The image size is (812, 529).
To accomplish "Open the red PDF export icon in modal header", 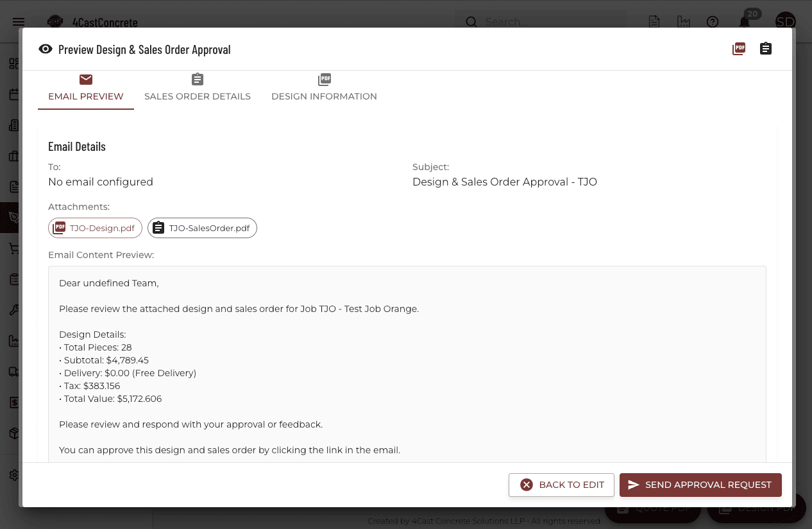I will tap(739, 48).
